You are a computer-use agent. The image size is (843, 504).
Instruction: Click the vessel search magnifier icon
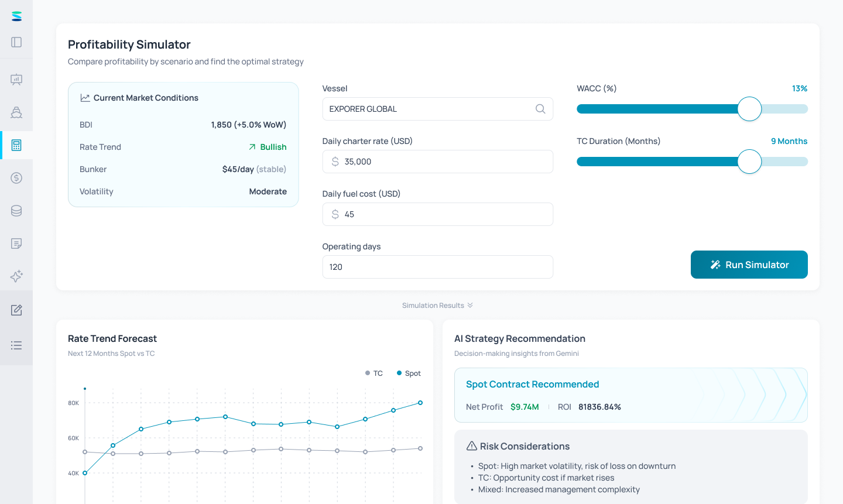540,109
